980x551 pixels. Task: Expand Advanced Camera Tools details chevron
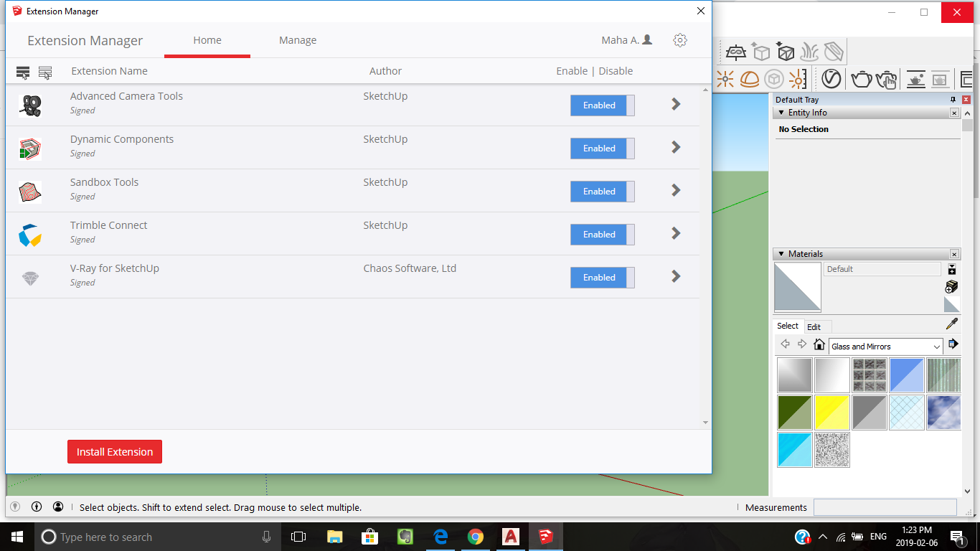click(x=676, y=104)
